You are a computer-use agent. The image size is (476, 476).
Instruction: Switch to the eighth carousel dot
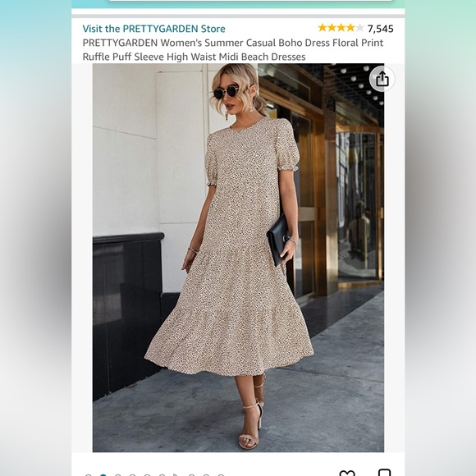[x=191, y=475]
